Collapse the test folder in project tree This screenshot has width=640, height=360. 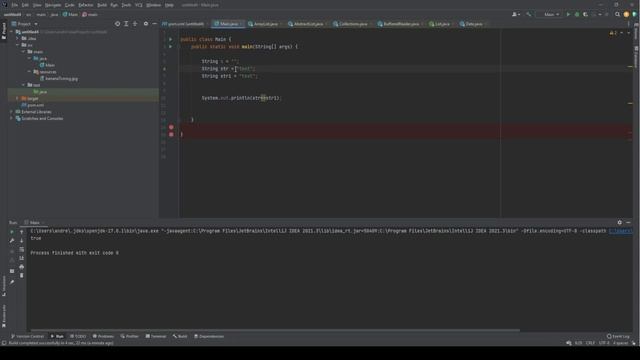coord(24,85)
